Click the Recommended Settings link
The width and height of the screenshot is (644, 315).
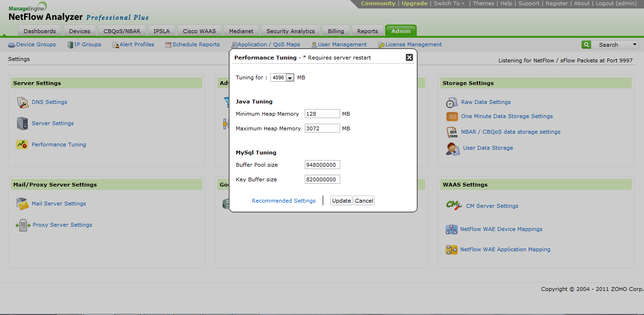point(283,201)
